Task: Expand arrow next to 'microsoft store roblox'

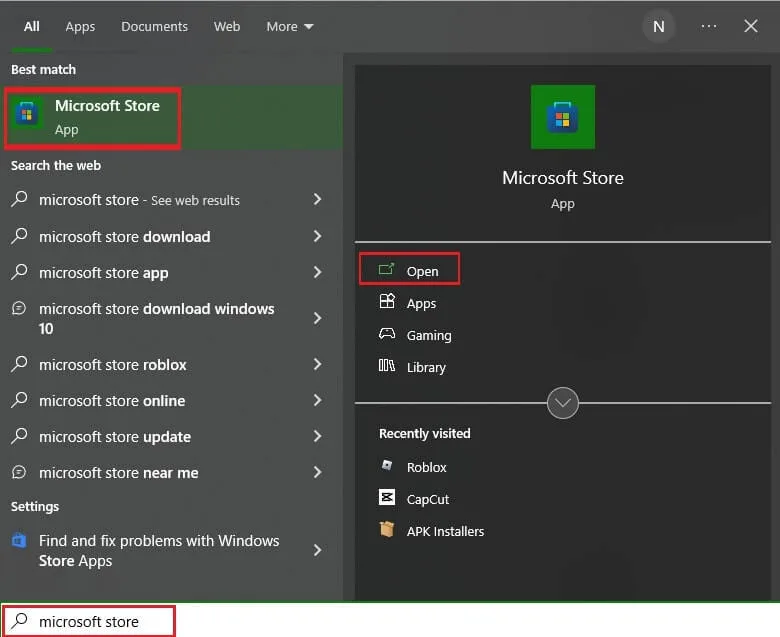Action: click(x=317, y=364)
